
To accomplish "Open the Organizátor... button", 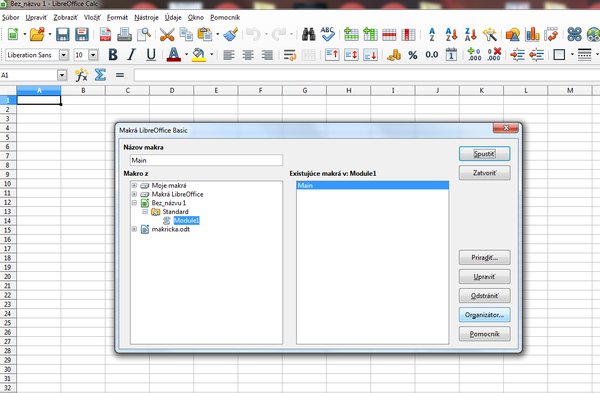I will [x=484, y=315].
